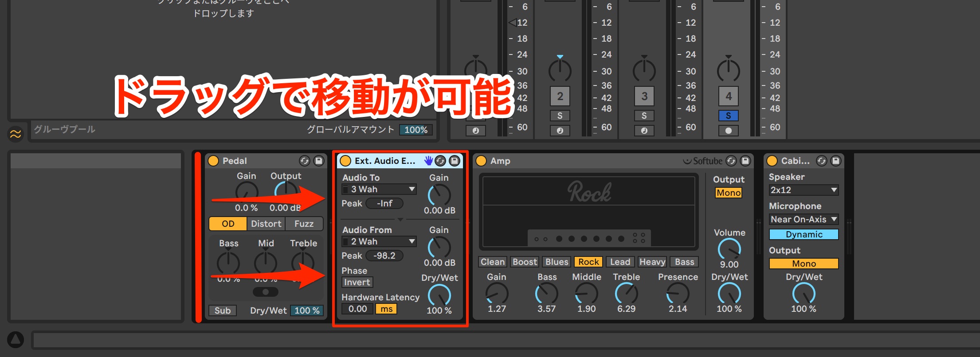Select the Bass amp model

point(684,262)
